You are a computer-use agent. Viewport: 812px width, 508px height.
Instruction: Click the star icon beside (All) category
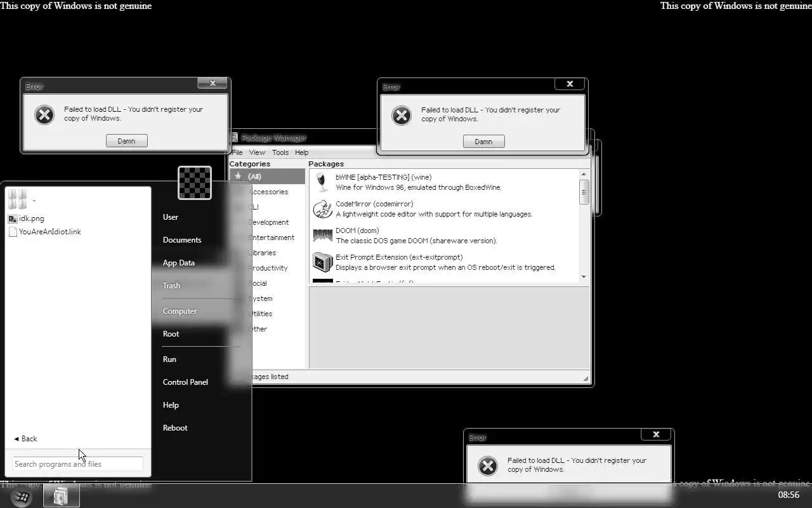(238, 177)
